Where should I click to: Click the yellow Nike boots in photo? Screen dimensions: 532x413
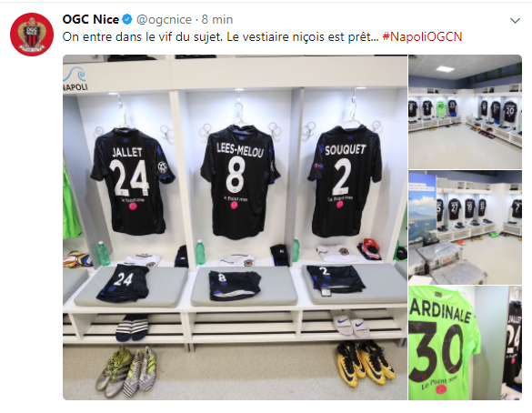point(365,363)
